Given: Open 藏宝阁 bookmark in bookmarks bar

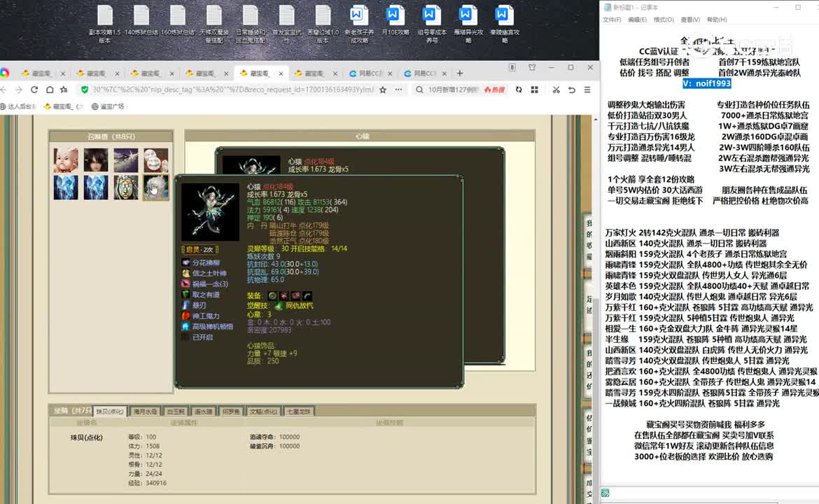Looking at the screenshot, I should click(64, 106).
